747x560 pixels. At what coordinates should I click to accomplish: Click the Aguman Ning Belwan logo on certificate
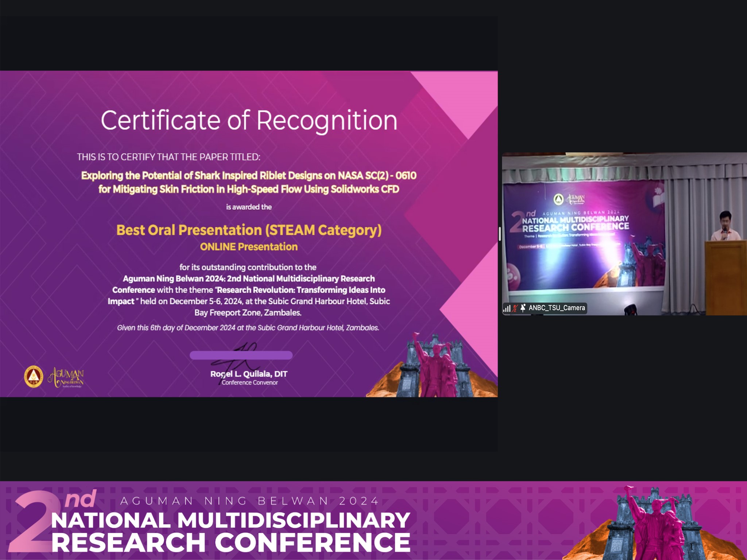click(x=66, y=377)
